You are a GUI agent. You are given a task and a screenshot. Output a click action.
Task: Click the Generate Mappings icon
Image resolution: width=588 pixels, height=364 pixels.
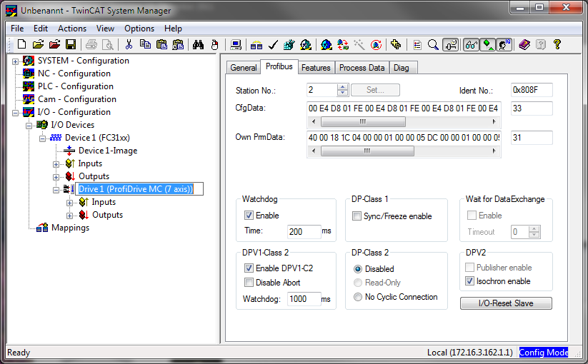coord(256,44)
